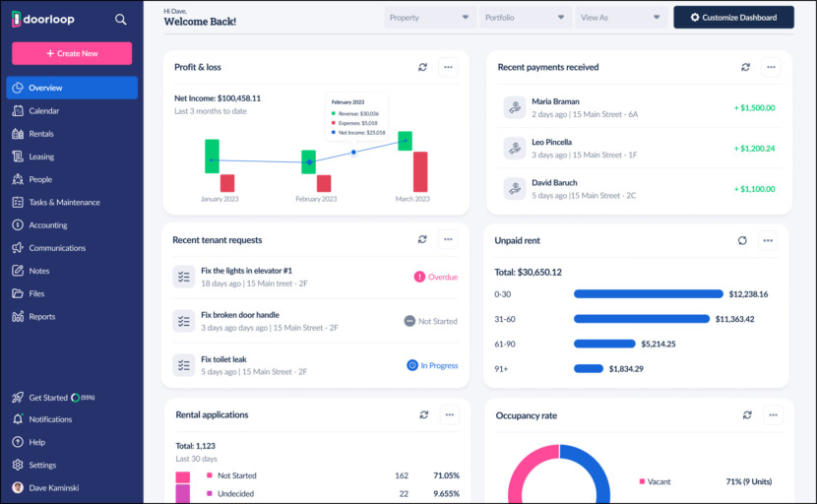The width and height of the screenshot is (817, 504).
Task: Click the 0-30 days unpaid rent bar
Action: tap(648, 294)
